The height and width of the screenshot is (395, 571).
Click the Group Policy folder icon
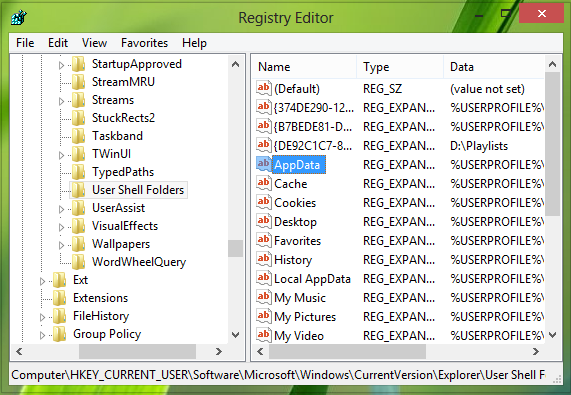click(x=59, y=334)
